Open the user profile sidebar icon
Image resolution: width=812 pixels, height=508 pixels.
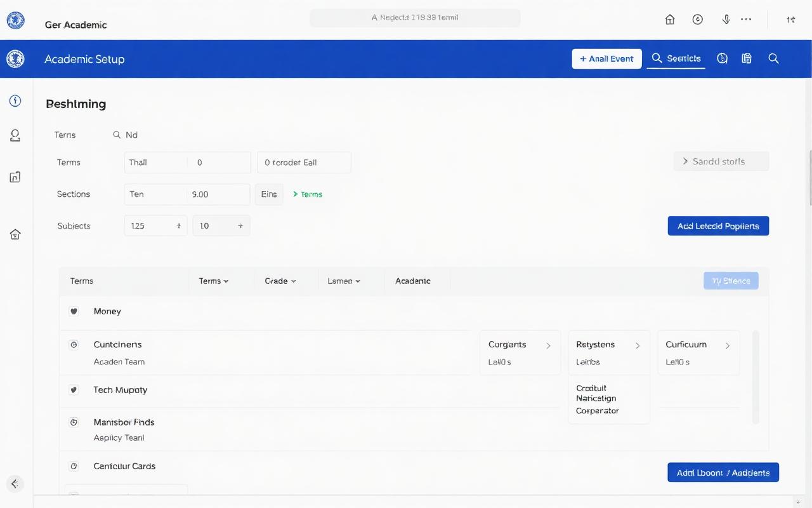pyautogui.click(x=15, y=135)
